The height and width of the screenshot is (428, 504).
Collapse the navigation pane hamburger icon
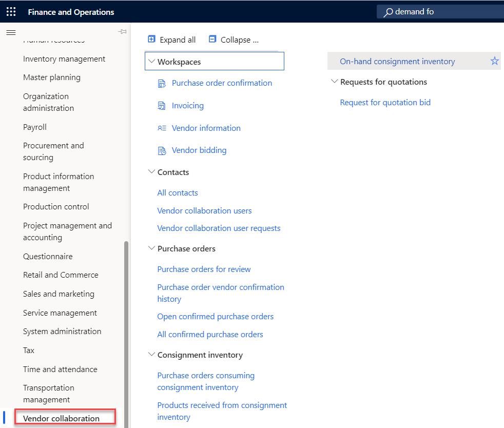pyautogui.click(x=11, y=32)
